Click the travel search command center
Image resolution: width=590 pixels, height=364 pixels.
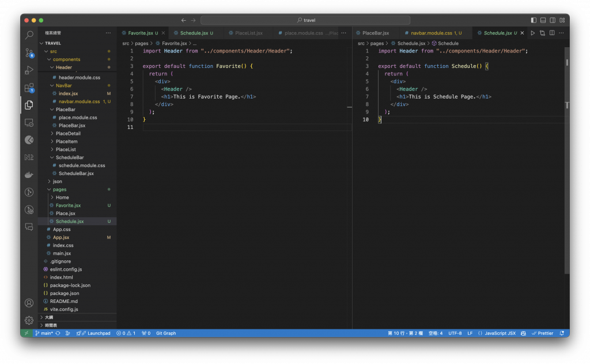(x=305, y=20)
